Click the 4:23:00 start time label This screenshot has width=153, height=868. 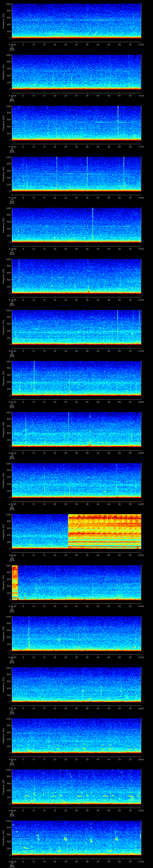click(x=12, y=504)
